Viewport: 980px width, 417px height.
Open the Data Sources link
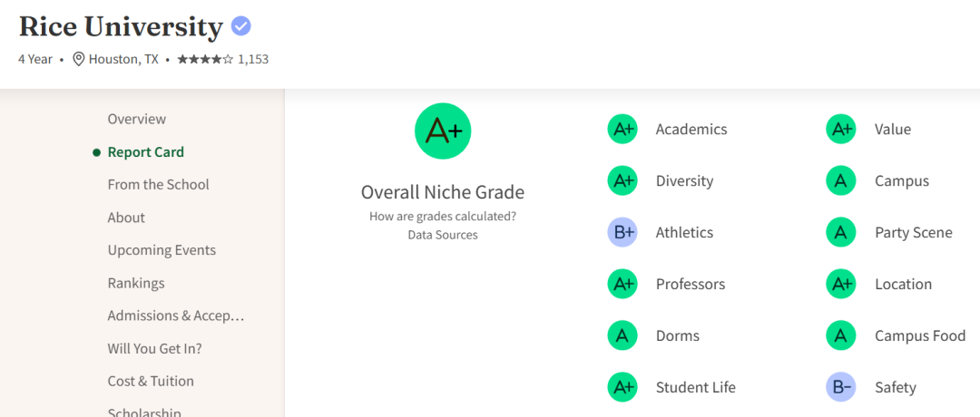(x=443, y=235)
